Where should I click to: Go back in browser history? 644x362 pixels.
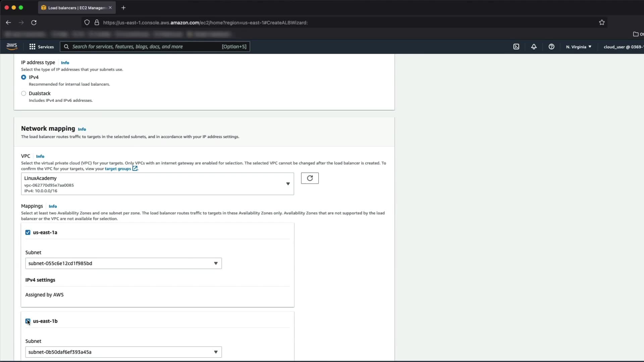point(8,22)
